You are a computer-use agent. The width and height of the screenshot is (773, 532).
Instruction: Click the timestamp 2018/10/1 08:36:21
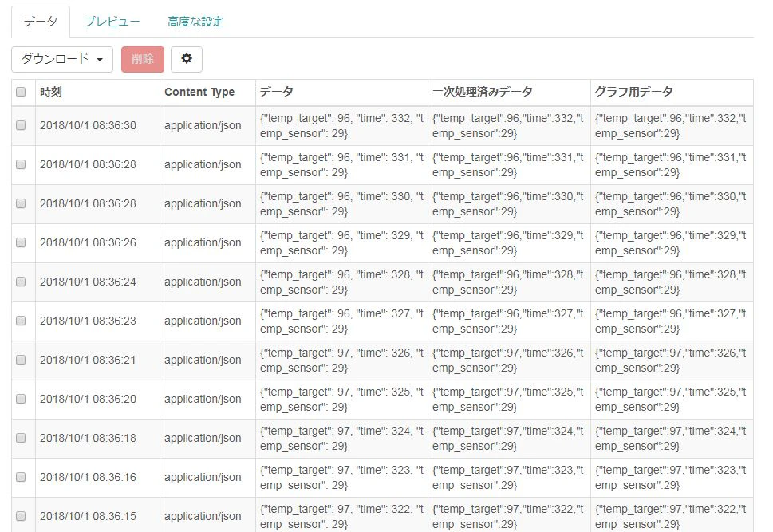[x=88, y=360]
